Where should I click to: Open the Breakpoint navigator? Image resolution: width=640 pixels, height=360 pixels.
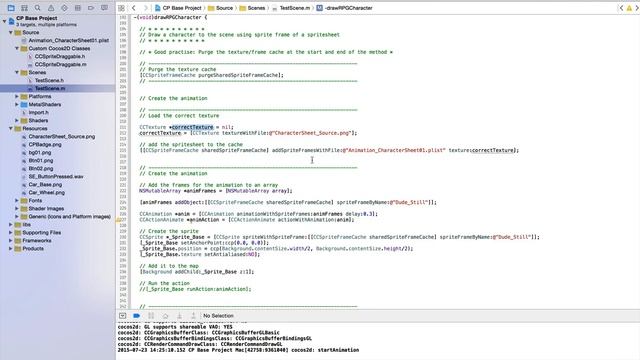click(x=91, y=8)
